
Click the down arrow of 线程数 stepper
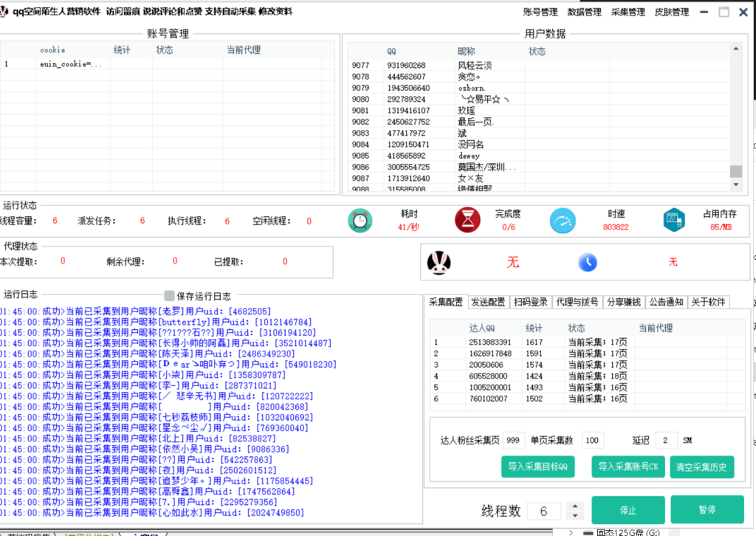click(574, 514)
